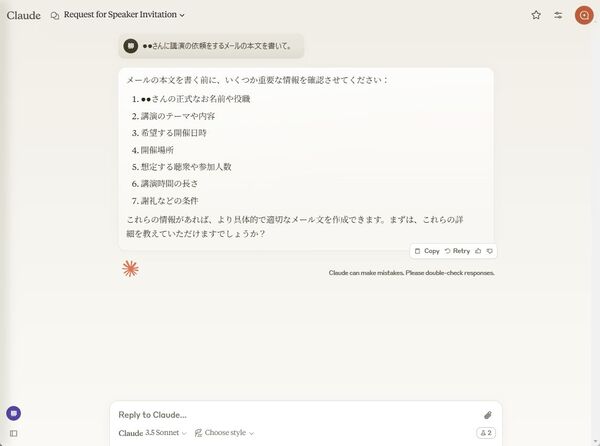Attach a file with the paperclip icon
Screen dimensions: 600x446
coord(488,415)
